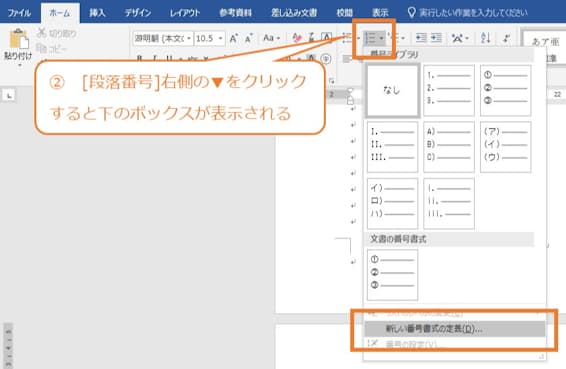Click the increase indent icon
566x369 pixels.
(x=436, y=38)
